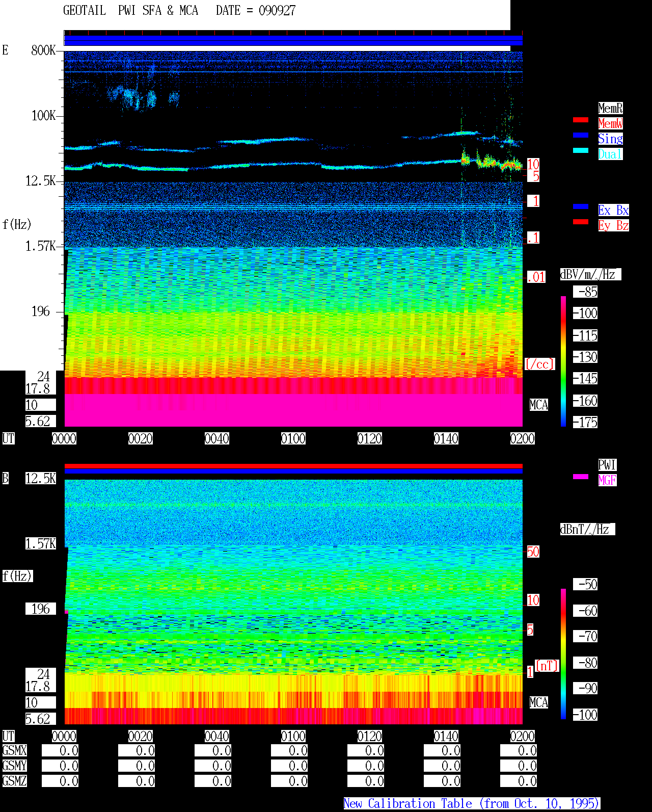Click the magenta MGF legend swatch
This screenshot has width=652, height=812.
pyautogui.click(x=581, y=477)
